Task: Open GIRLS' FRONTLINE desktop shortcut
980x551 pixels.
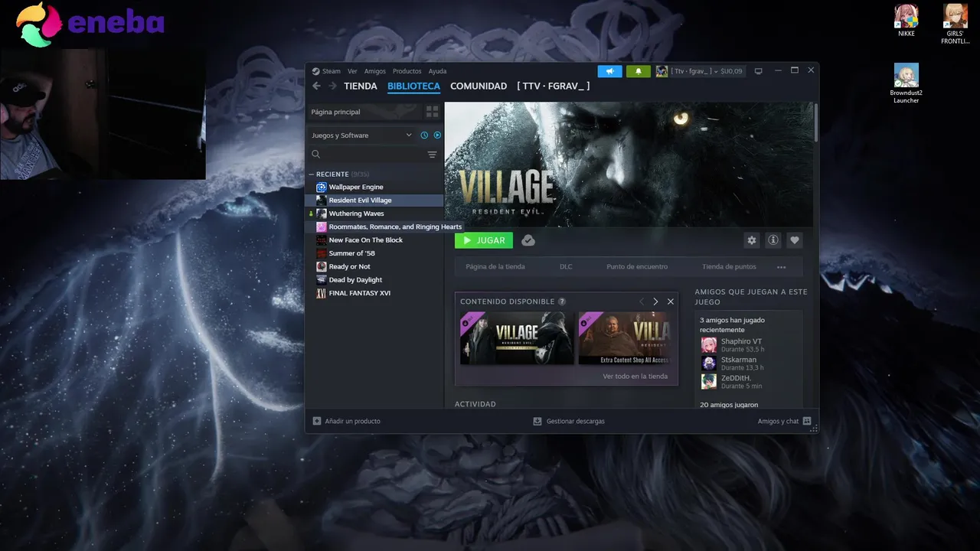Action: coord(955,23)
